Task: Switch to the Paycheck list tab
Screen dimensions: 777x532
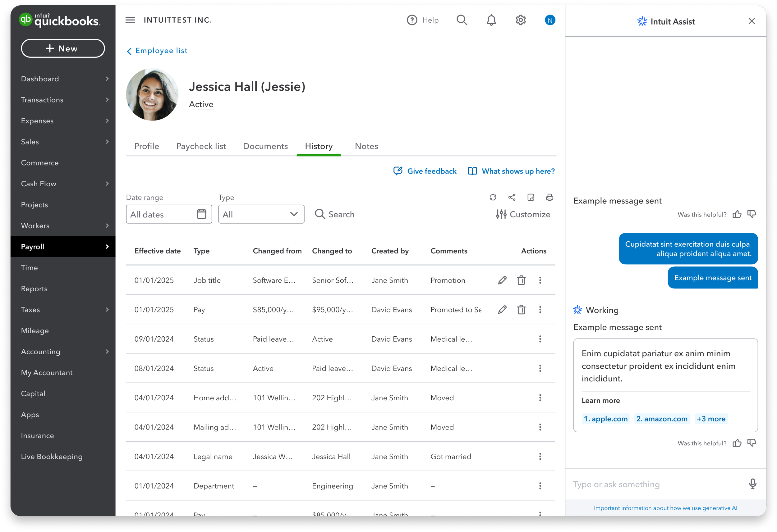Action: click(x=201, y=146)
